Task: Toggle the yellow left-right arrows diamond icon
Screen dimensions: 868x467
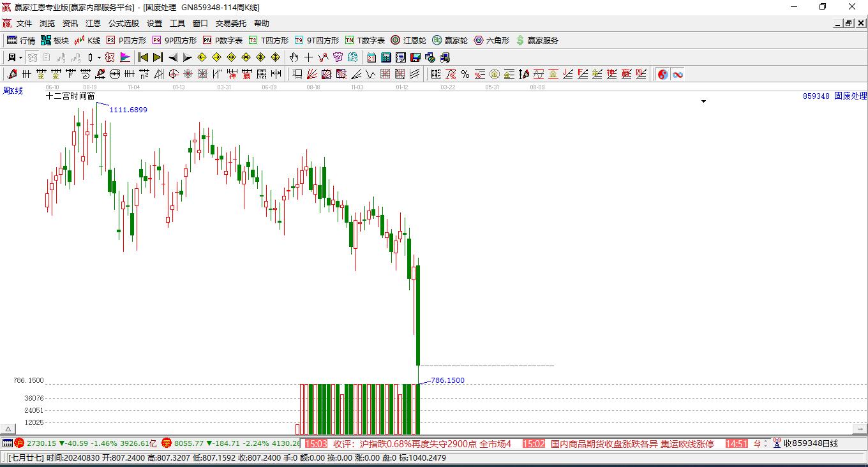Action: (231, 57)
